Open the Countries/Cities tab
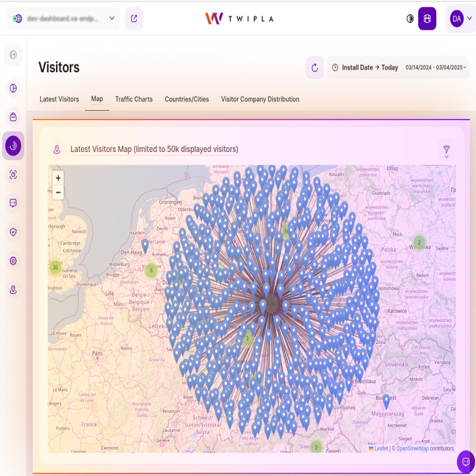Image resolution: width=476 pixels, height=476 pixels. pyautogui.click(x=187, y=99)
